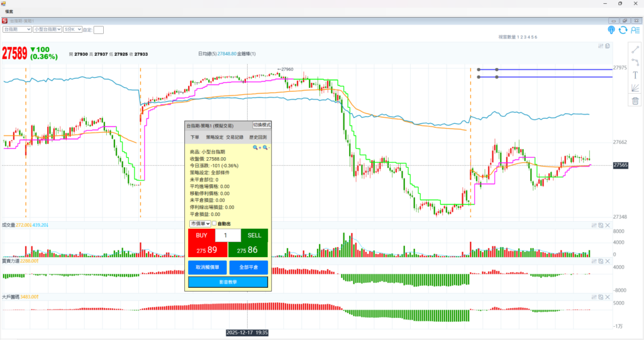Click the 全部平倉 button

(248, 268)
